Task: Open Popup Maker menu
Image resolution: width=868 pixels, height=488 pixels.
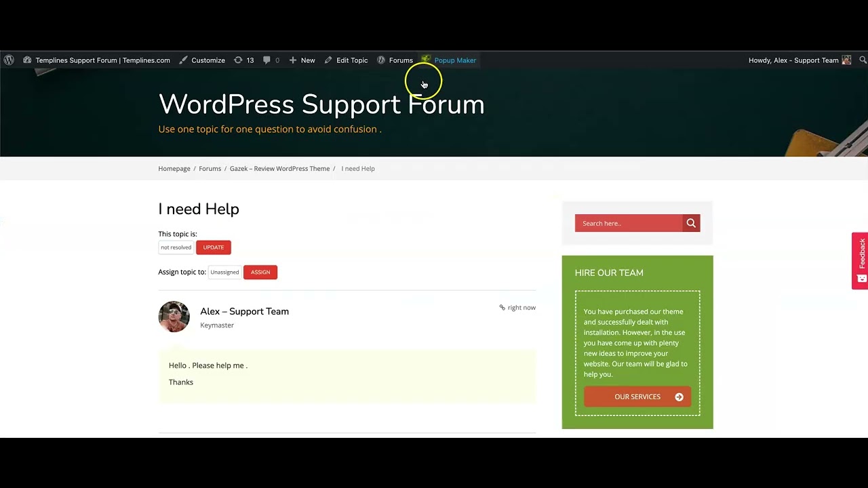Action: (449, 60)
